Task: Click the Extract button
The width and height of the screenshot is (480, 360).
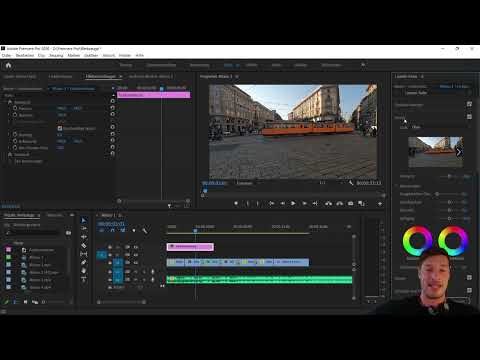Action: coord(339,203)
